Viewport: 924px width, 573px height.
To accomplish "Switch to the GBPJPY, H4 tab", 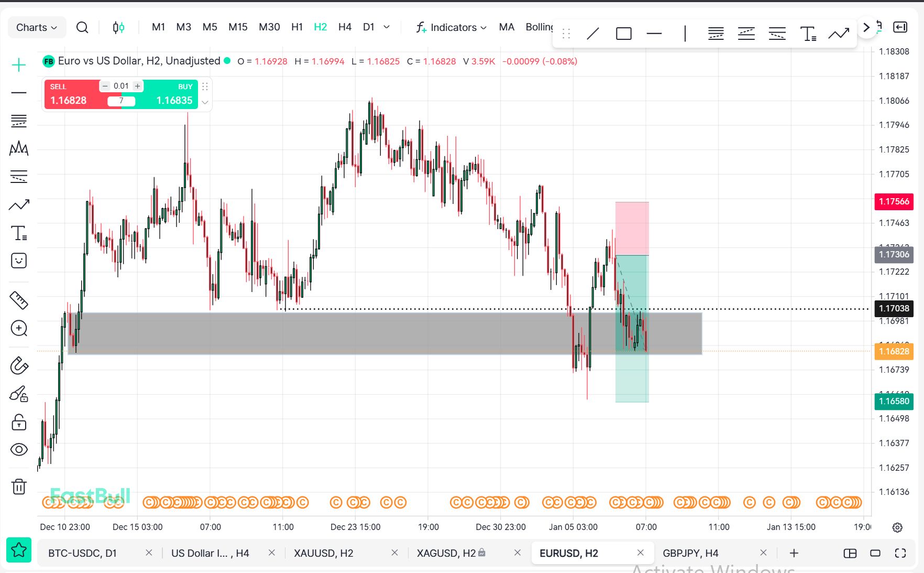I will pyautogui.click(x=690, y=553).
